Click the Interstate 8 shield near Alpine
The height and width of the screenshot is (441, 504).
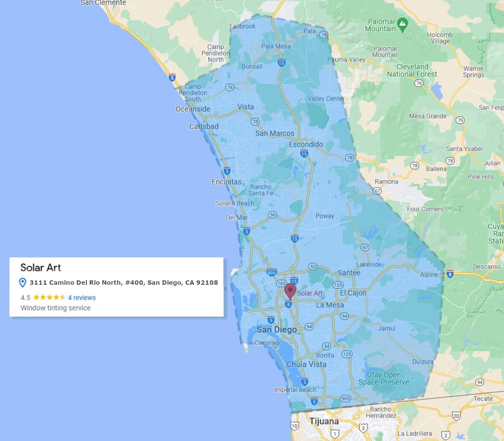(x=450, y=274)
